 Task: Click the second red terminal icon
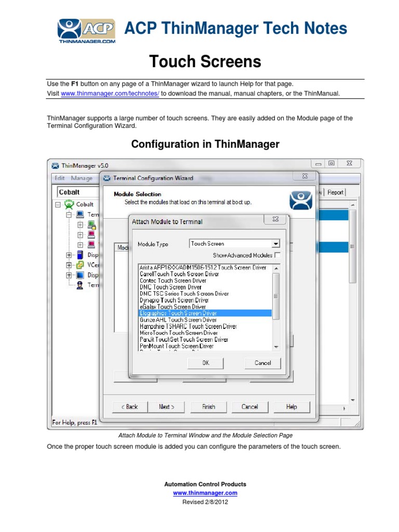tap(91, 235)
